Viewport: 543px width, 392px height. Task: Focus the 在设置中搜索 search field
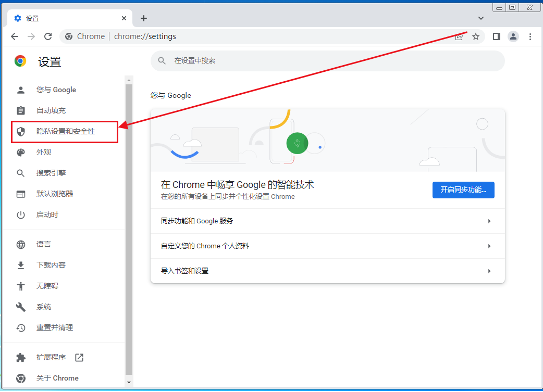pos(328,61)
